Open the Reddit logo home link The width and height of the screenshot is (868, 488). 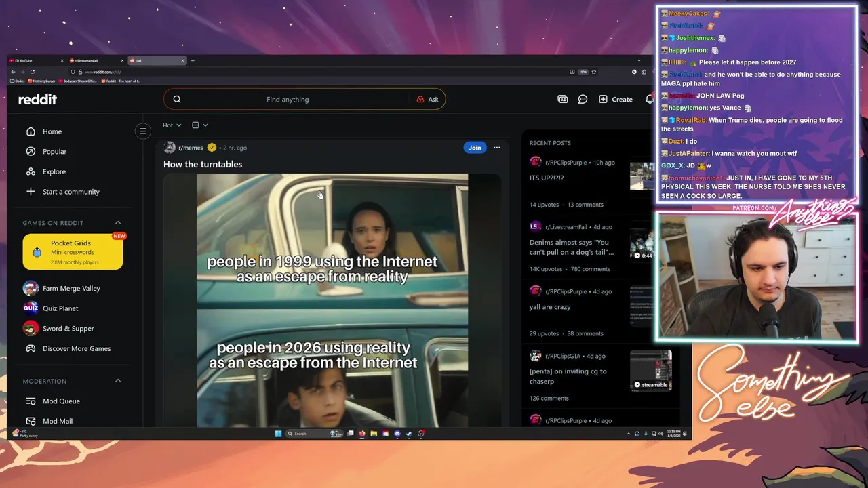tap(37, 99)
